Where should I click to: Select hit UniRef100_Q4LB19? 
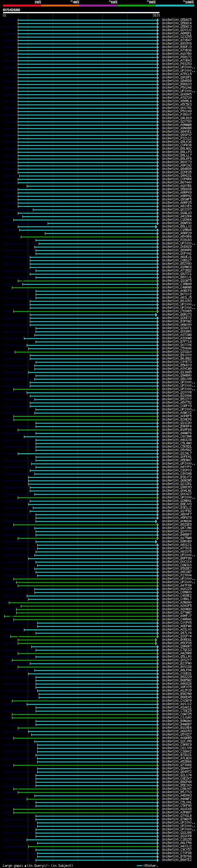[176, 118]
